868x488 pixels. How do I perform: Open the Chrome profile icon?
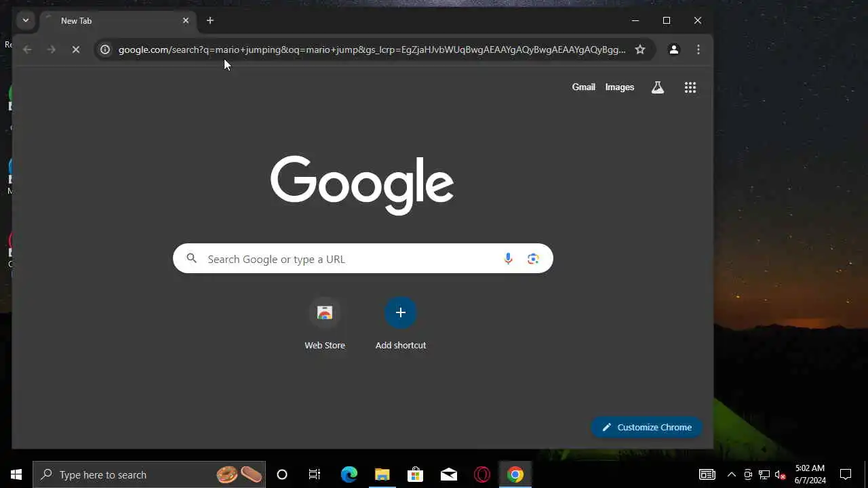(x=674, y=49)
